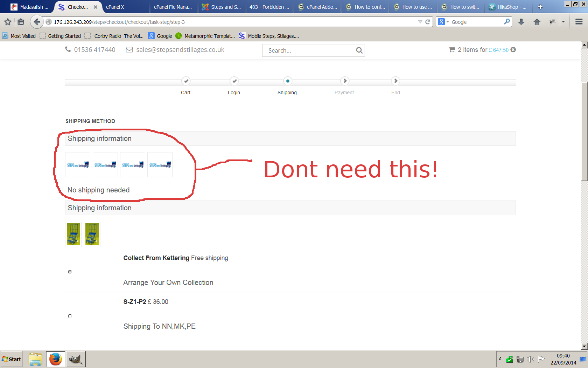Click the sales@stepsandstillages.co.uk email link
The height and width of the screenshot is (368, 588).
click(x=180, y=50)
